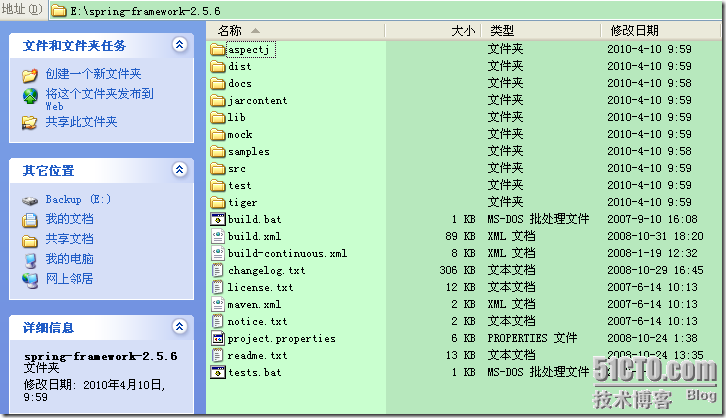Click the 我的电脑 computer icon

point(31,260)
